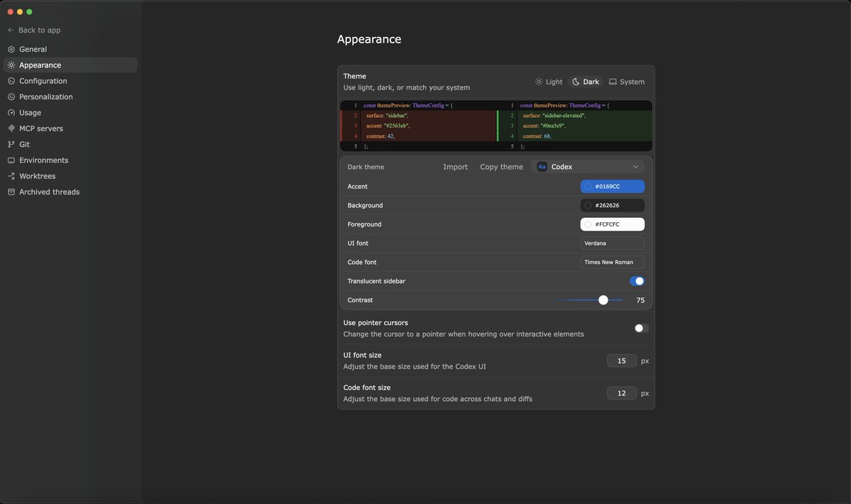Click the Appearance sun icon in sidebar
Viewport: 851px width, 504px height.
(x=11, y=65)
